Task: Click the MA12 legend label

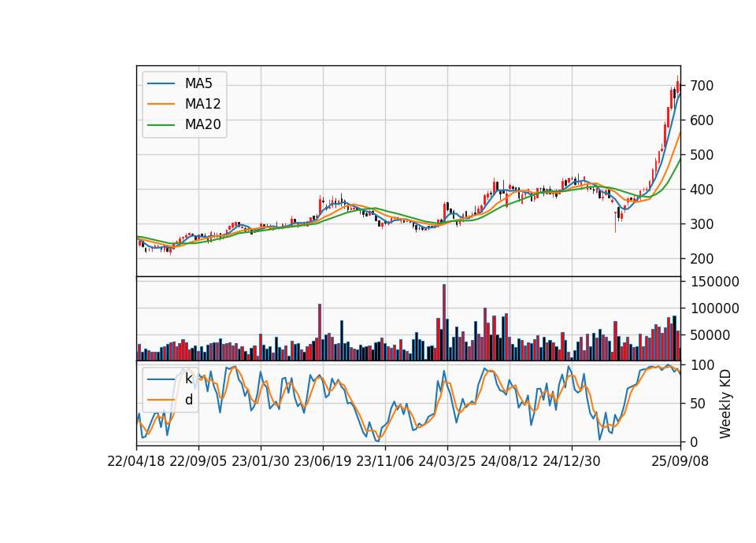Action: point(202,104)
